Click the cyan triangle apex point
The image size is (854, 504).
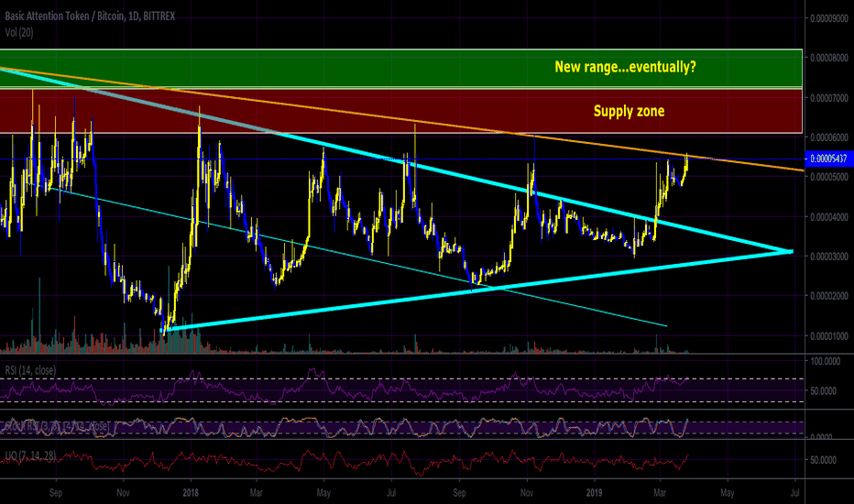pos(791,251)
